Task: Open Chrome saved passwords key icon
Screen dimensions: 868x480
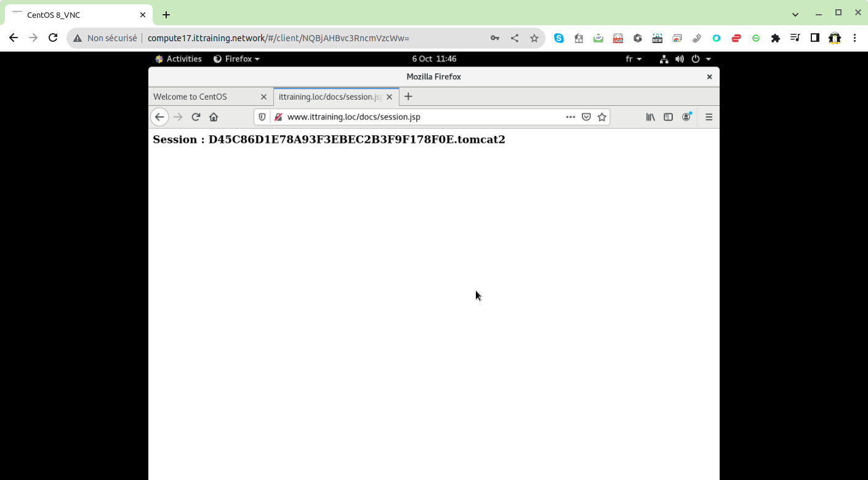Action: tap(495, 38)
